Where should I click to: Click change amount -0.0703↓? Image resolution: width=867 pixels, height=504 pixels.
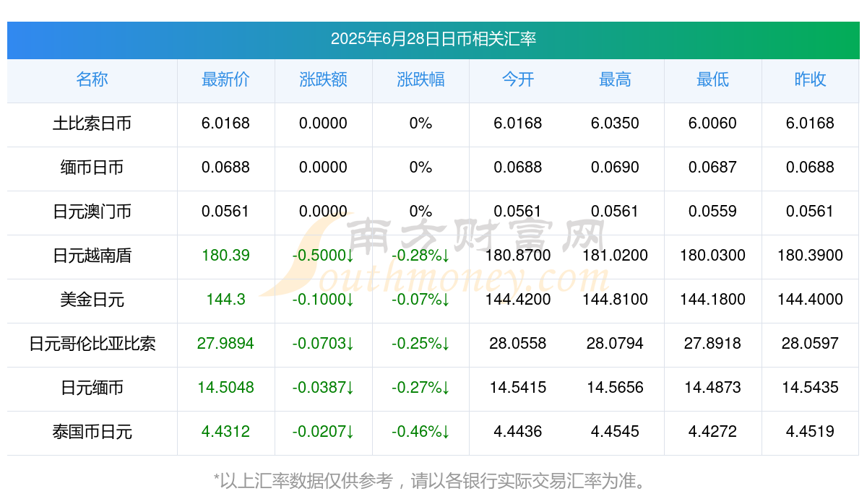coord(323,344)
